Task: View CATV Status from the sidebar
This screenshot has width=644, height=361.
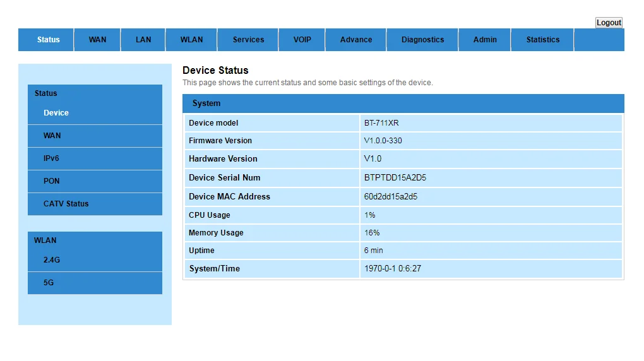Action: click(66, 204)
